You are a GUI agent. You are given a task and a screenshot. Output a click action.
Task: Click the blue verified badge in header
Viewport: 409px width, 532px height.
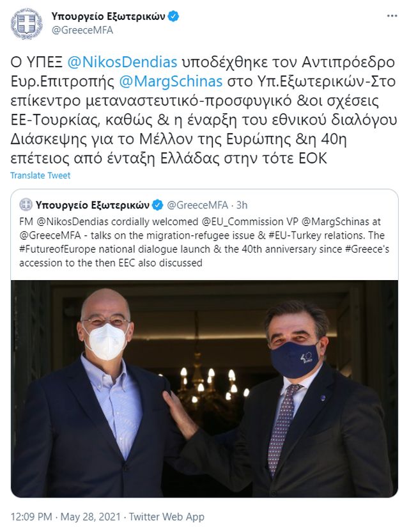tap(174, 16)
